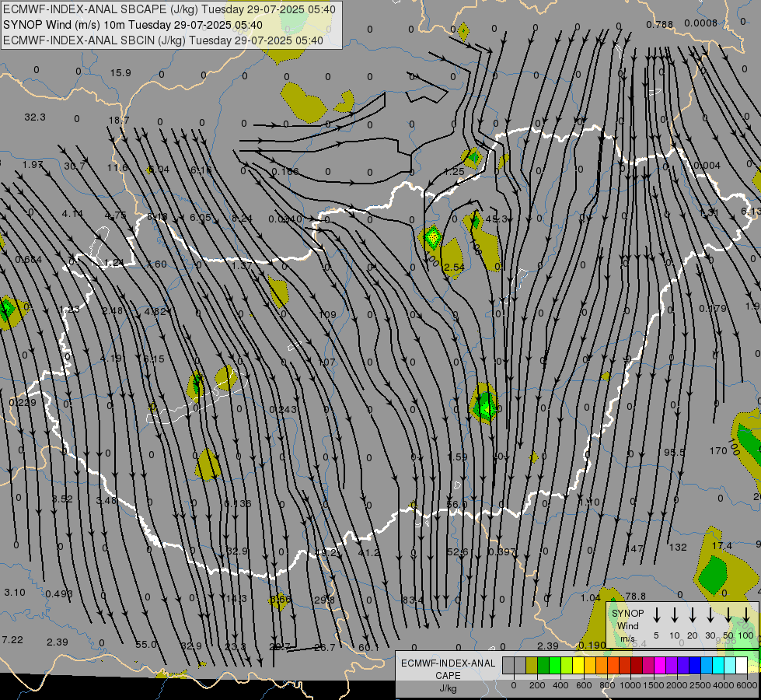Select the olive swatch in CAPE legend

pos(532,666)
